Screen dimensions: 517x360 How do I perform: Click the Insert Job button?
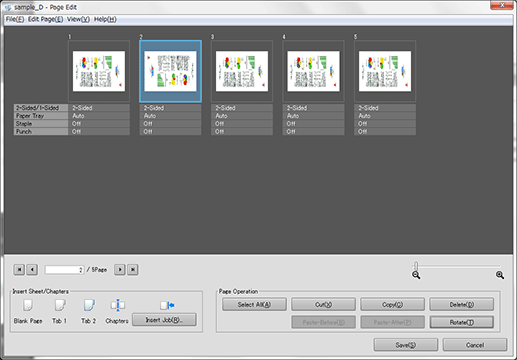164,320
